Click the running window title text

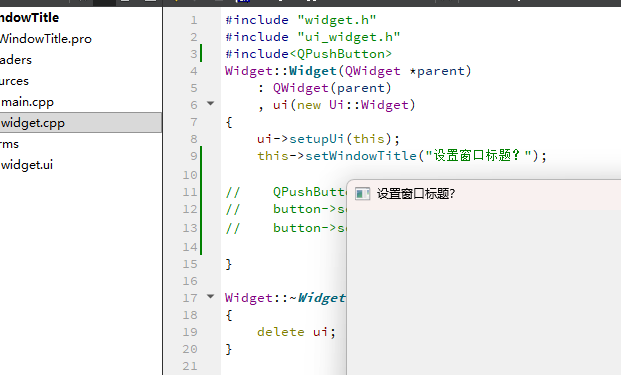point(416,194)
